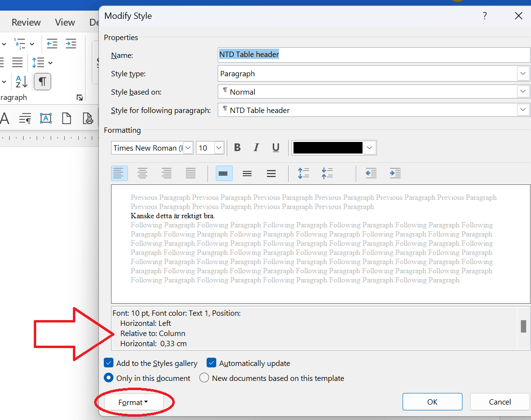Expand multilevel list arrow in ribbon
This screenshot has height=420, width=531.
[x=32, y=44]
